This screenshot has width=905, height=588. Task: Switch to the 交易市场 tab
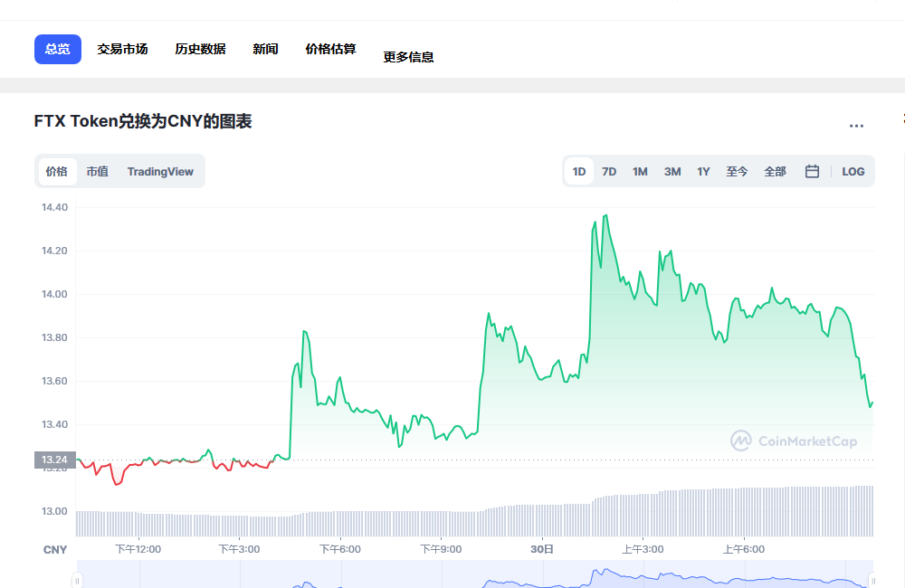coord(122,49)
